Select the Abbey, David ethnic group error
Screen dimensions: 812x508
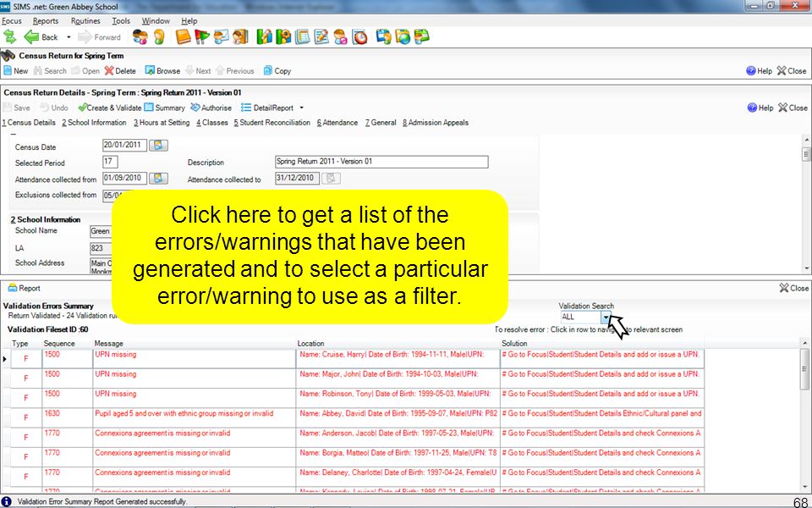(357, 417)
